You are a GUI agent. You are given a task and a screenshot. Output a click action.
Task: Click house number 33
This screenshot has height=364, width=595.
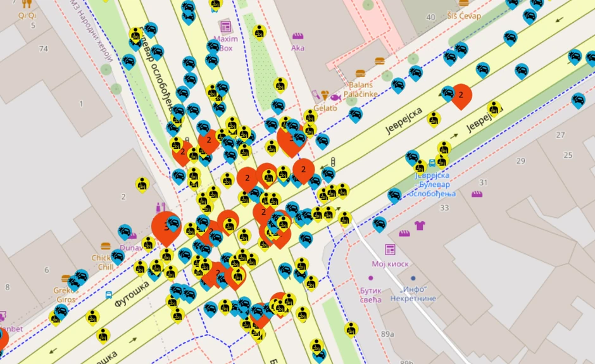pyautogui.click(x=444, y=208)
